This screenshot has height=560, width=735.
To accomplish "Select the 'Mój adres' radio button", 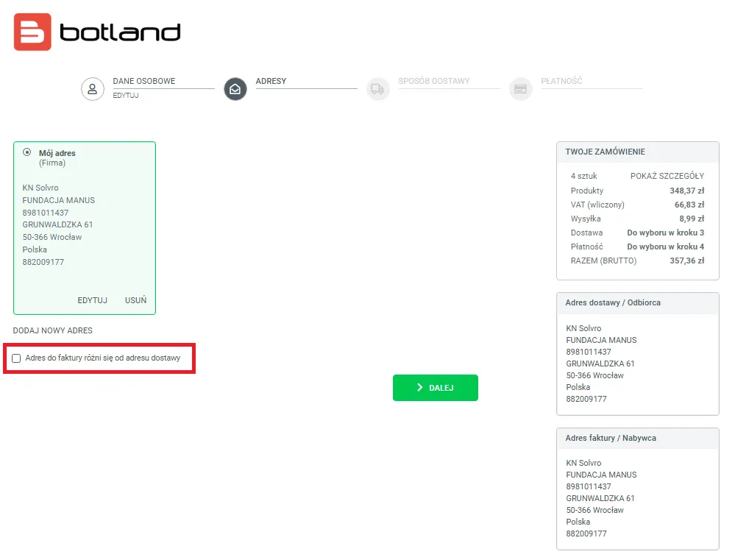I will [x=27, y=152].
